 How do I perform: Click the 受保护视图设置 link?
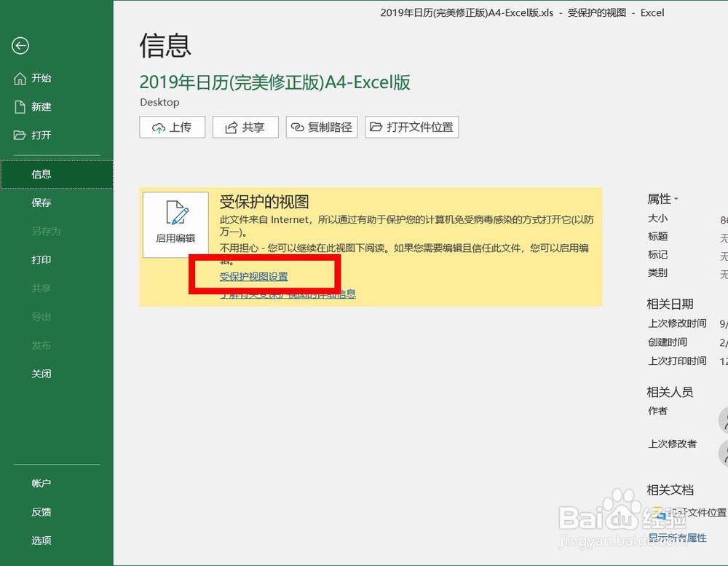(x=254, y=277)
